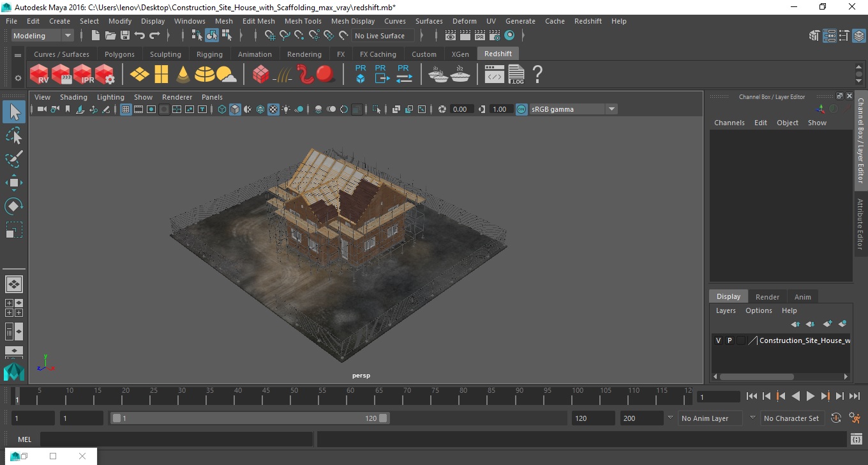
Task: Choose the Move tool in the toolbox
Action: coord(14,183)
